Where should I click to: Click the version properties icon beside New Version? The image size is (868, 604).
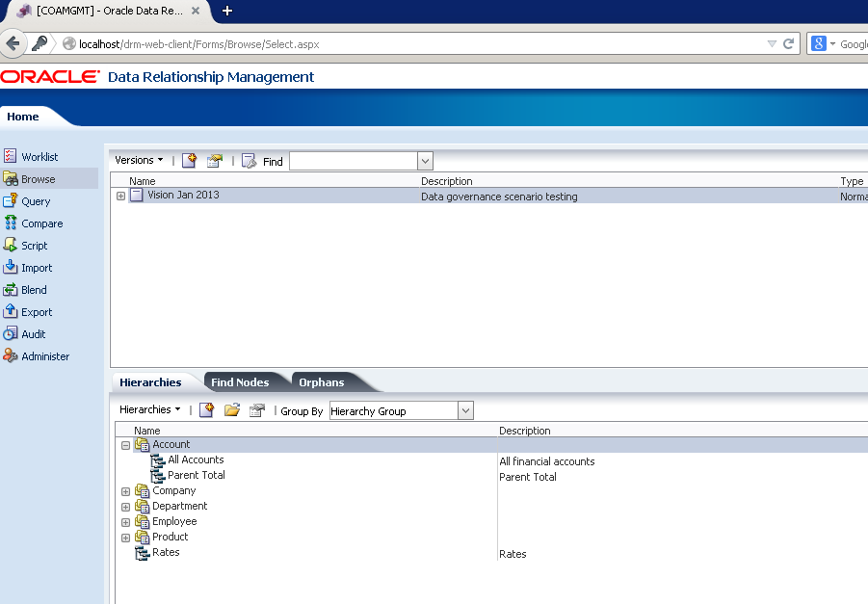214,161
